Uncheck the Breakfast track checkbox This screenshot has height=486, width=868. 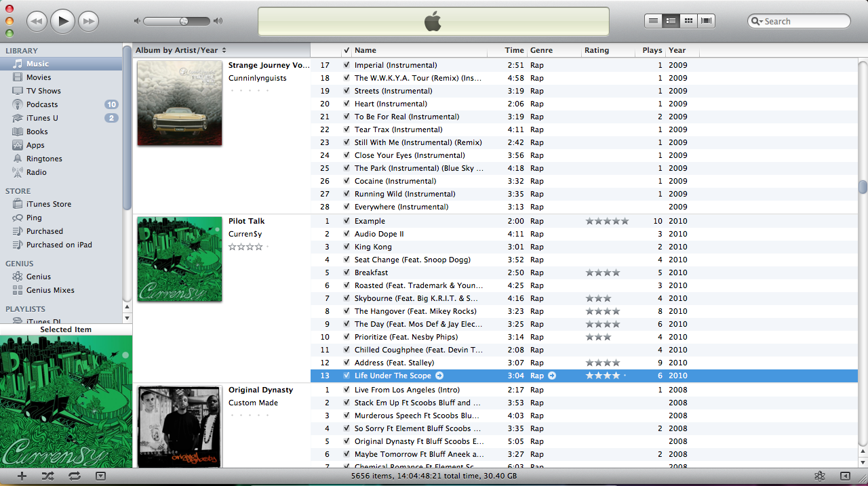click(347, 272)
